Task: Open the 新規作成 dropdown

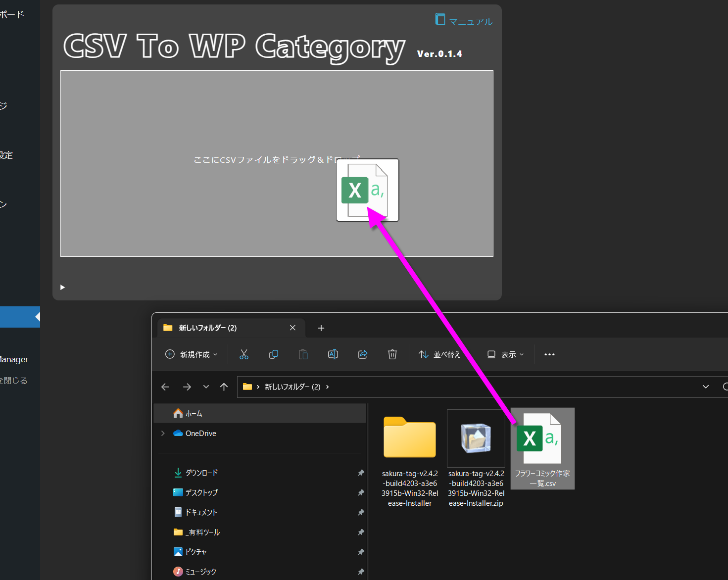Action: [x=191, y=354]
